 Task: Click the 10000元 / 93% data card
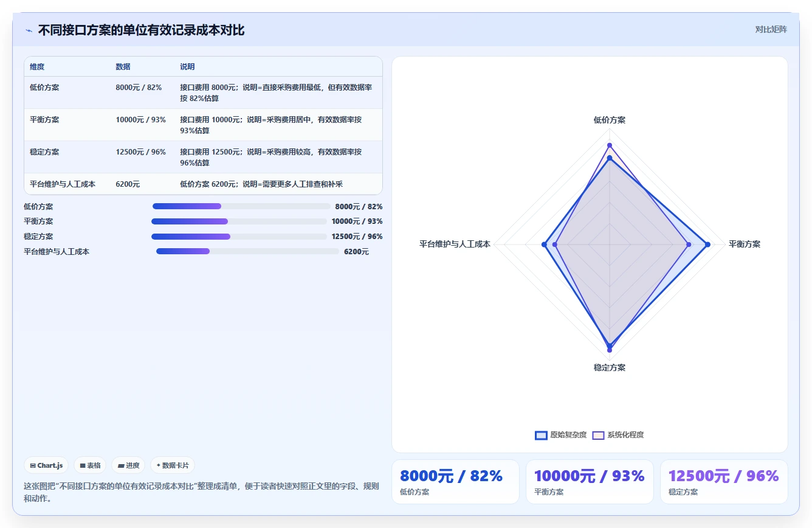590,482
